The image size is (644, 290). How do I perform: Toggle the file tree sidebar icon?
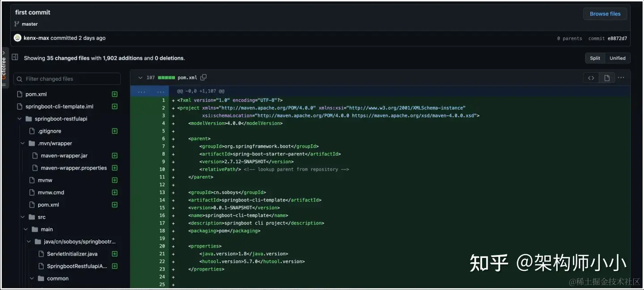(15, 57)
